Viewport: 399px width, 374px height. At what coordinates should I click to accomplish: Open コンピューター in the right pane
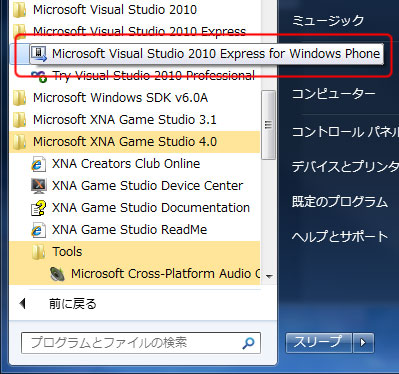[x=333, y=94]
